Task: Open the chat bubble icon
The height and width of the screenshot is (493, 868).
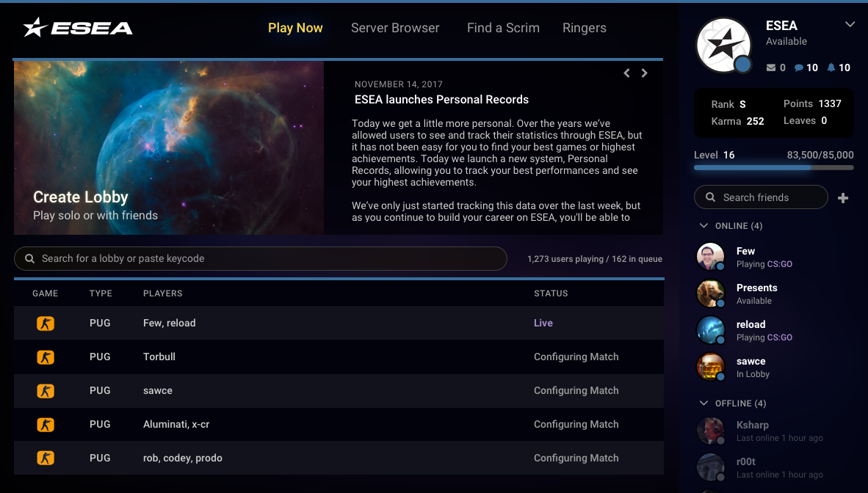Action: coord(800,67)
